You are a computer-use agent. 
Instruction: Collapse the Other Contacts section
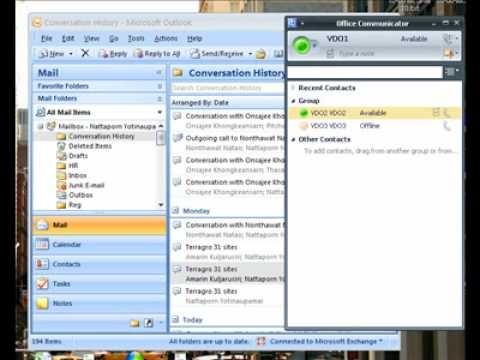pos(293,140)
